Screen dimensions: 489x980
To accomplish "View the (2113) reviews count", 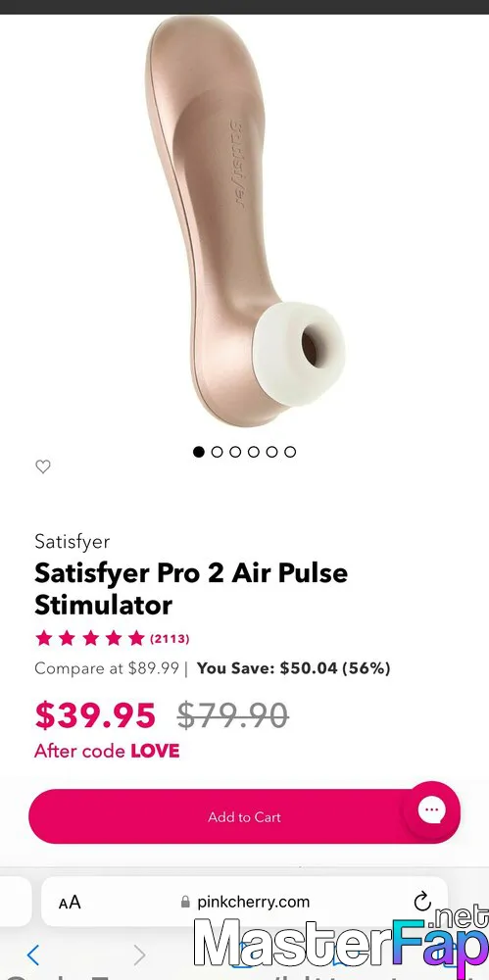I will tap(170, 639).
